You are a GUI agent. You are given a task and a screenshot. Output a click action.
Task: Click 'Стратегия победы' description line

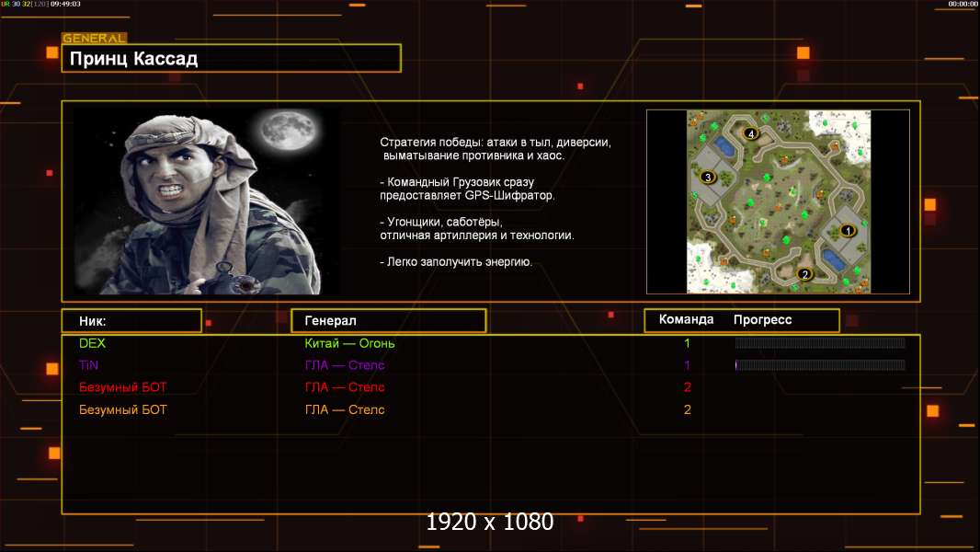click(x=496, y=142)
